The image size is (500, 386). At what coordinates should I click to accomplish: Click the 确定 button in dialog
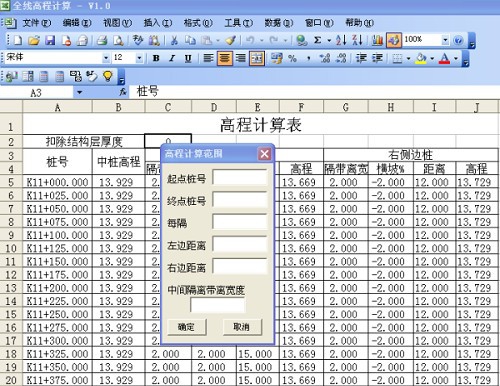coord(186,327)
